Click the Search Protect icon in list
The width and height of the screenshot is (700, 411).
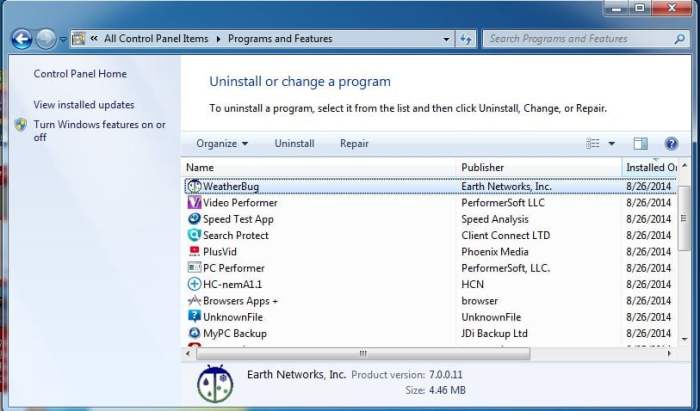point(194,235)
